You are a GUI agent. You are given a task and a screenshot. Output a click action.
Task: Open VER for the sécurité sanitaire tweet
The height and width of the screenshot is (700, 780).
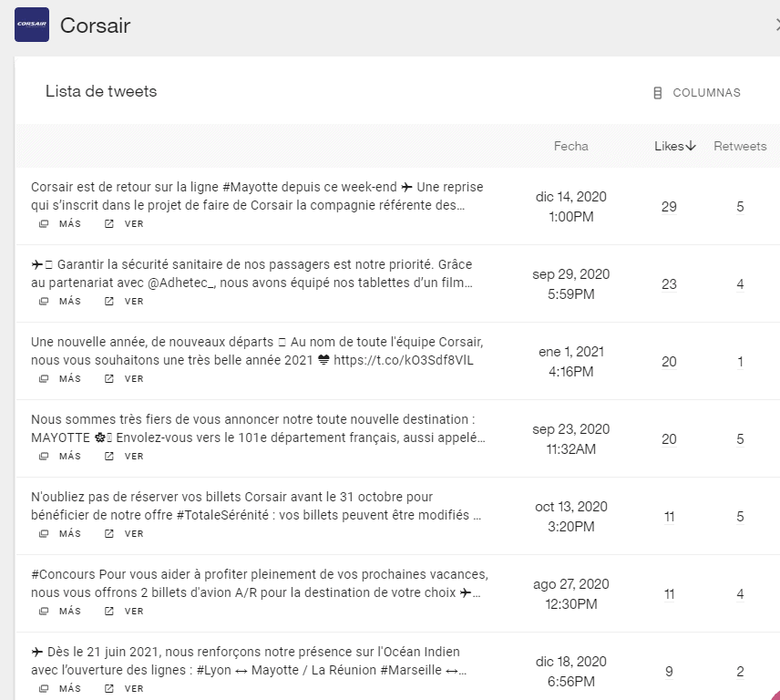pos(124,301)
